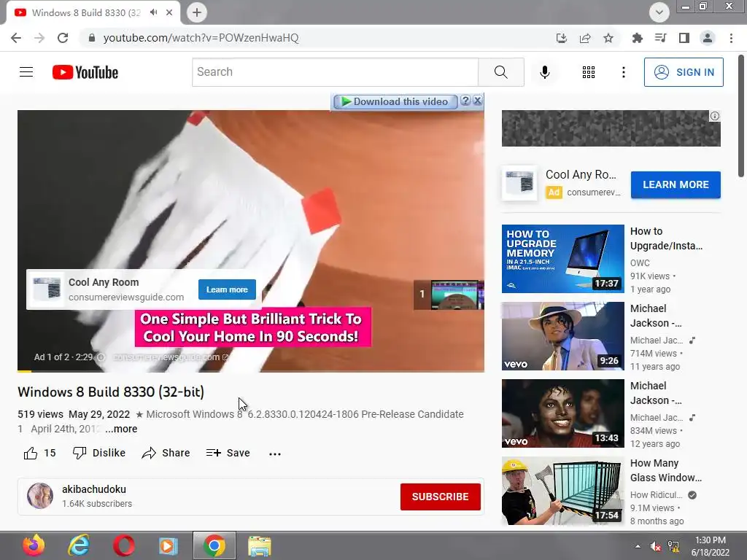
Task: Open Chrome extensions puzzle icon
Action: (x=637, y=38)
